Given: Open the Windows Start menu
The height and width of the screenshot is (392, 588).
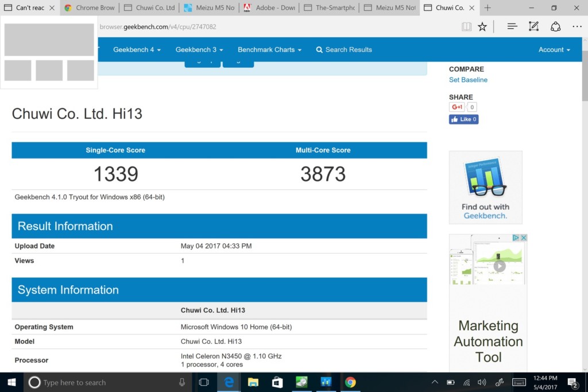Looking at the screenshot, I should [x=11, y=382].
